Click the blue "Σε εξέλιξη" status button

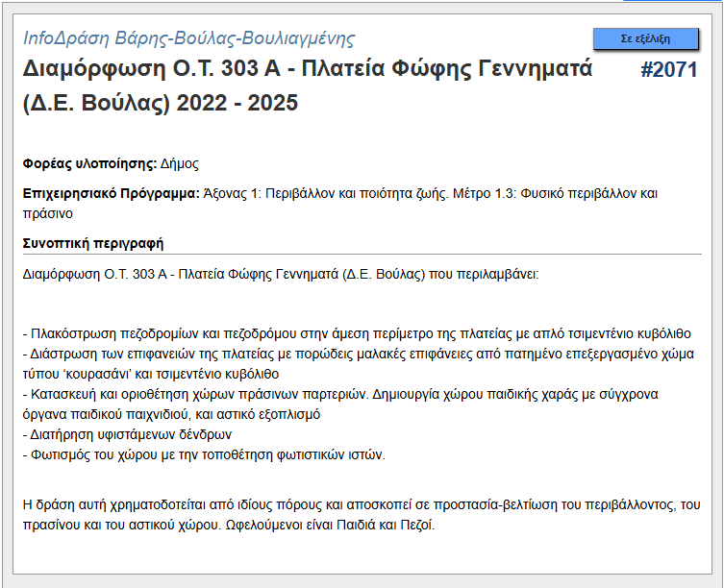(645, 38)
